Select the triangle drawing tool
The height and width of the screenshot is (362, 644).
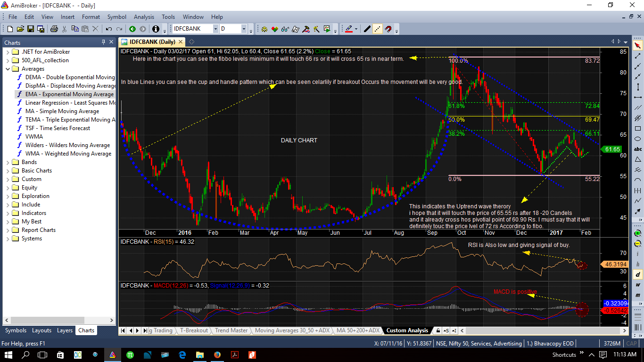638,159
